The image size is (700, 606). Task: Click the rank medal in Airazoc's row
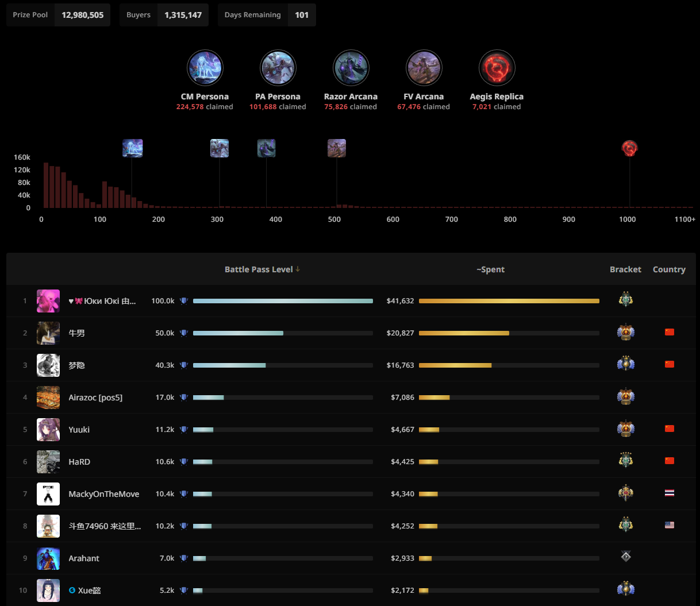tap(626, 396)
